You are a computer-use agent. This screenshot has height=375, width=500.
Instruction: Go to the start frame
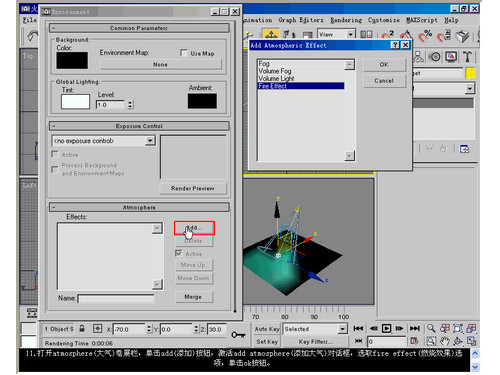[x=358, y=329]
